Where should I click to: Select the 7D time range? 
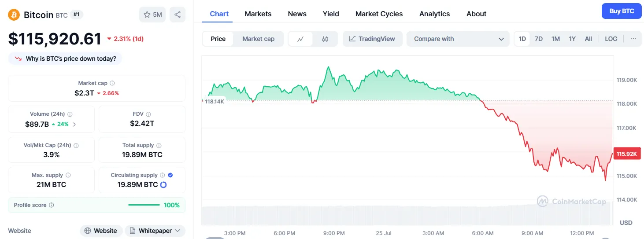(x=538, y=39)
